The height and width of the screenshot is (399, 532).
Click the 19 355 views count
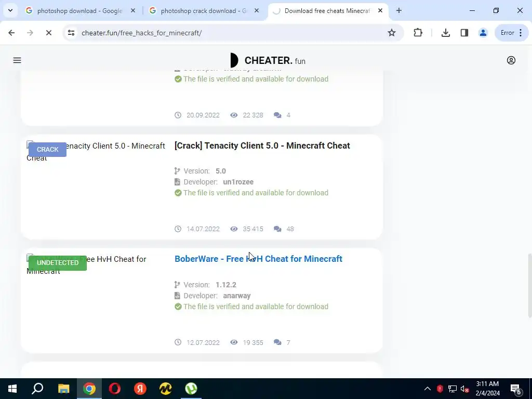tap(253, 343)
